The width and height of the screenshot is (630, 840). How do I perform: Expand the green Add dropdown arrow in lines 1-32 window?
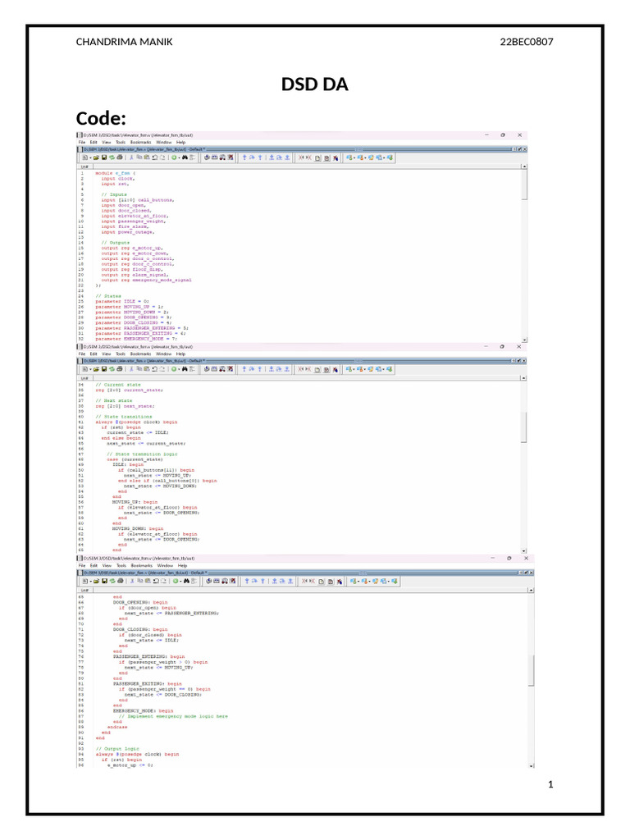pos(179,158)
